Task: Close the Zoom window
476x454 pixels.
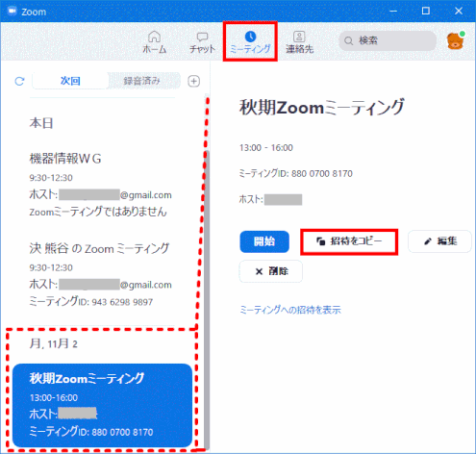Action: 459,11
